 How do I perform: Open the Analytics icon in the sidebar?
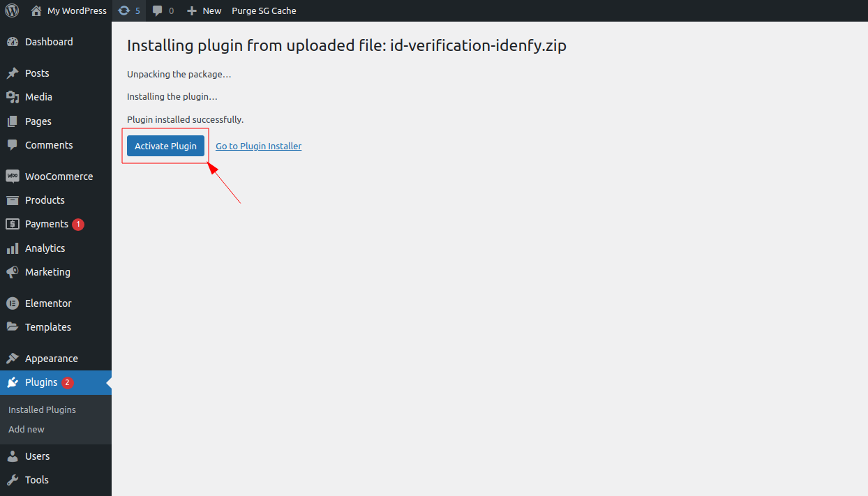click(13, 248)
